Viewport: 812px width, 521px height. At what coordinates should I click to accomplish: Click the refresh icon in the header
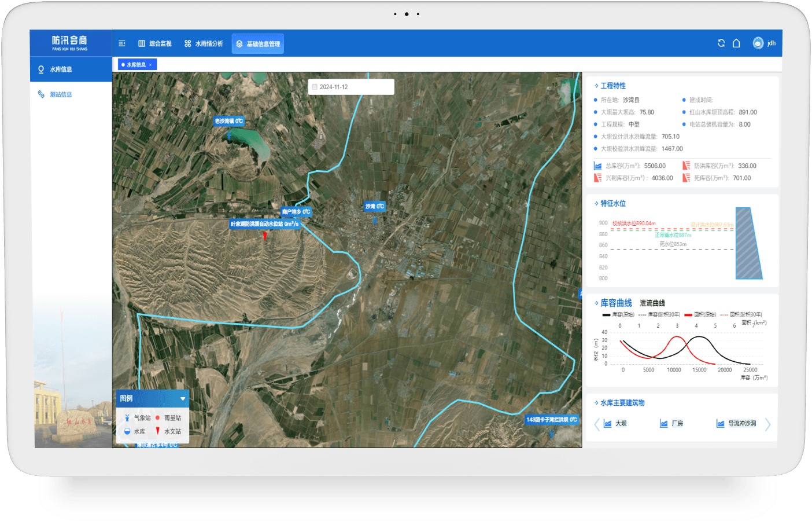tap(721, 43)
